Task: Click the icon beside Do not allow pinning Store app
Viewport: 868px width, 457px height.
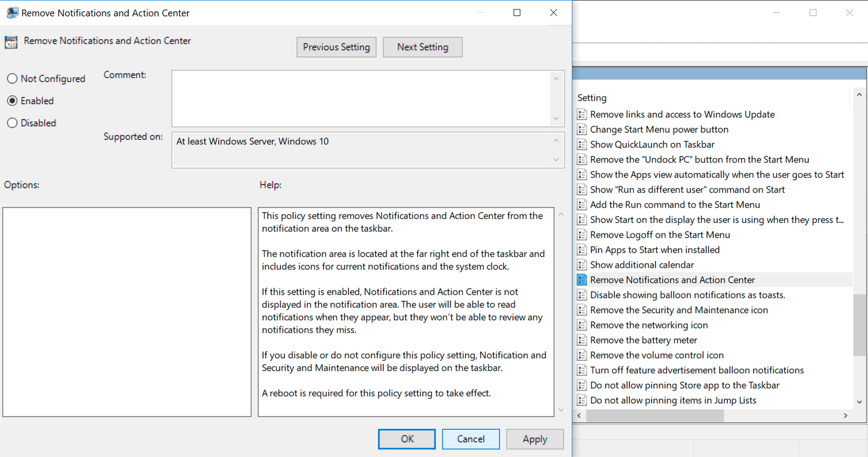Action: point(582,385)
